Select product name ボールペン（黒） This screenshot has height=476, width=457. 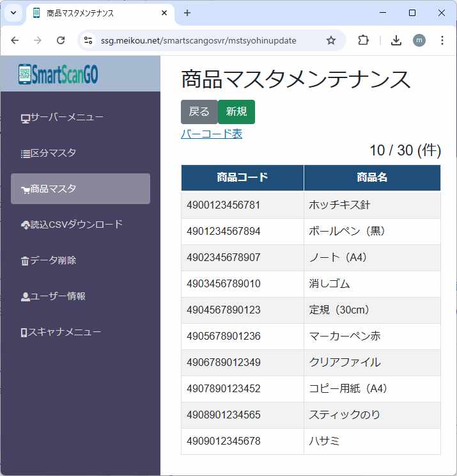pos(347,232)
